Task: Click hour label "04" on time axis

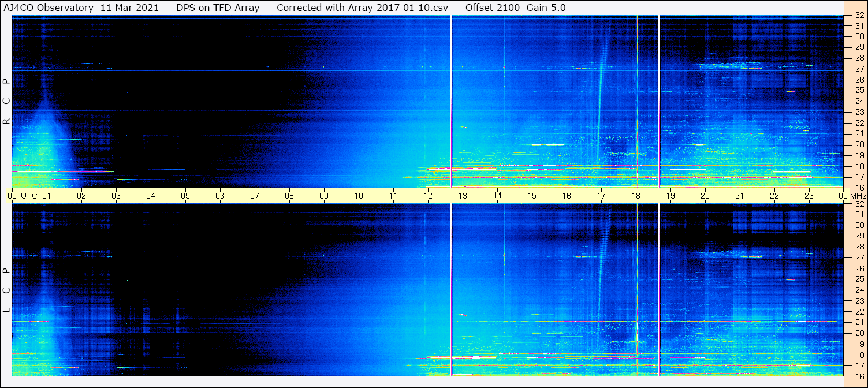Action: click(x=151, y=196)
